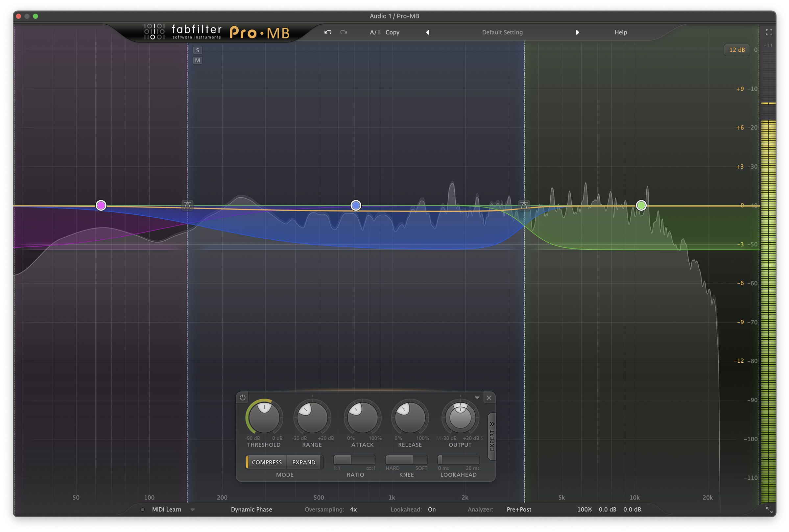Change the Dynamic Phase processing mode
The width and height of the screenshot is (789, 532).
click(x=251, y=509)
